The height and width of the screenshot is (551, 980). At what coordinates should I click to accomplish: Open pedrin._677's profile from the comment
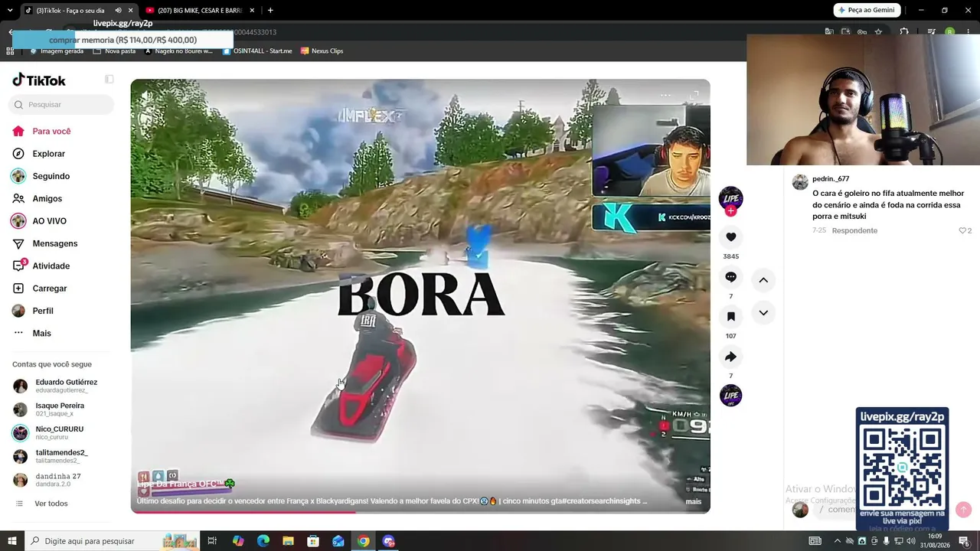(x=830, y=179)
